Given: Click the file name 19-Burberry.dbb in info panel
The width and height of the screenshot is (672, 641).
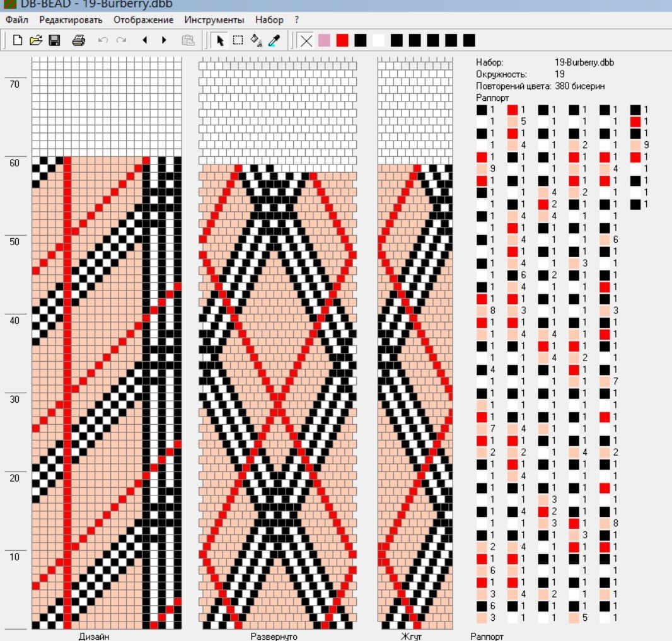Looking at the screenshot, I should 584,62.
